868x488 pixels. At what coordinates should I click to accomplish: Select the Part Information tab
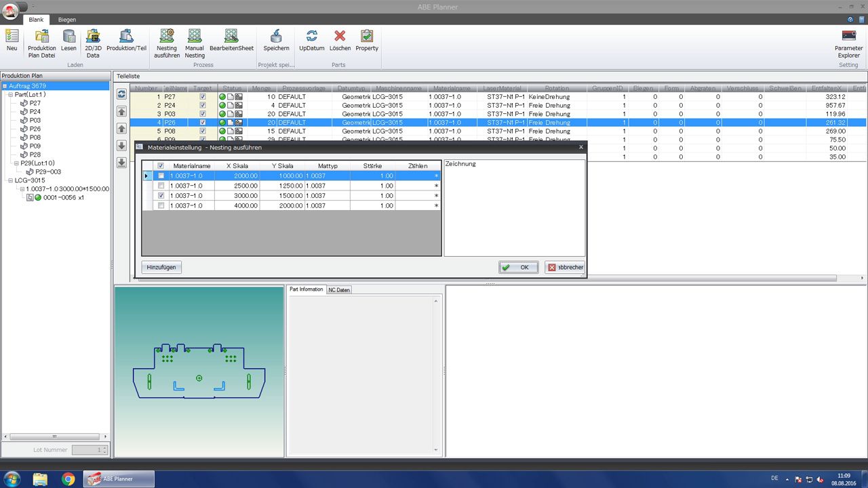tap(307, 289)
